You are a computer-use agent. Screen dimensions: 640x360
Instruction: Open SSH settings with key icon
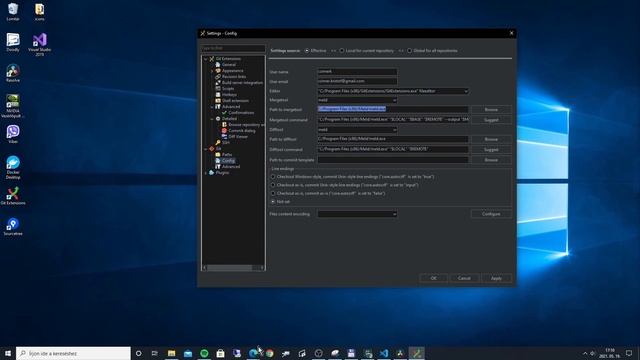225,142
